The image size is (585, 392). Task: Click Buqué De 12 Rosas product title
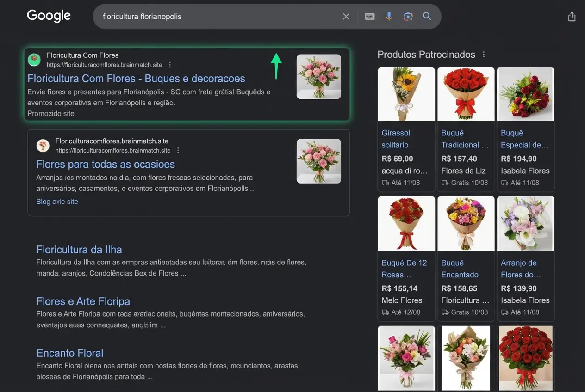[x=404, y=269]
